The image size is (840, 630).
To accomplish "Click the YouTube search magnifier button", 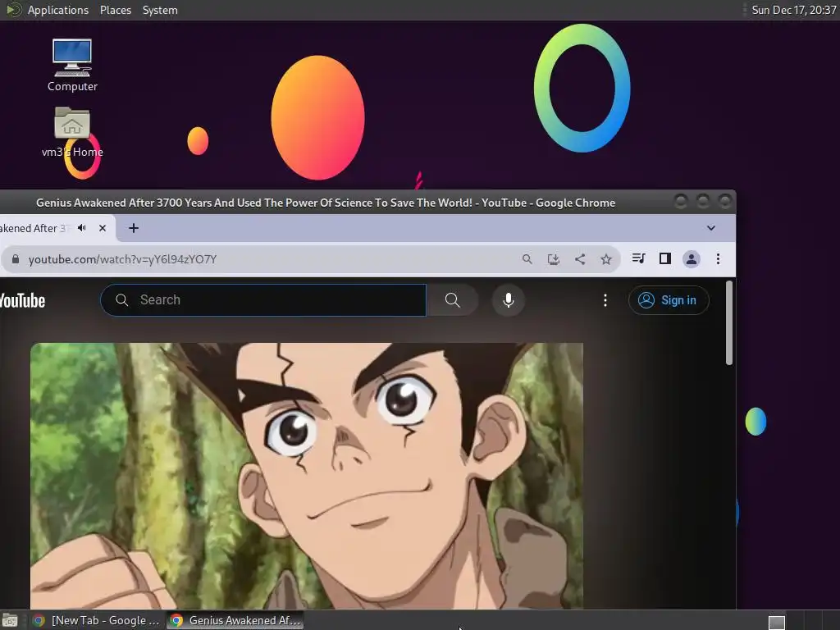I will point(452,300).
